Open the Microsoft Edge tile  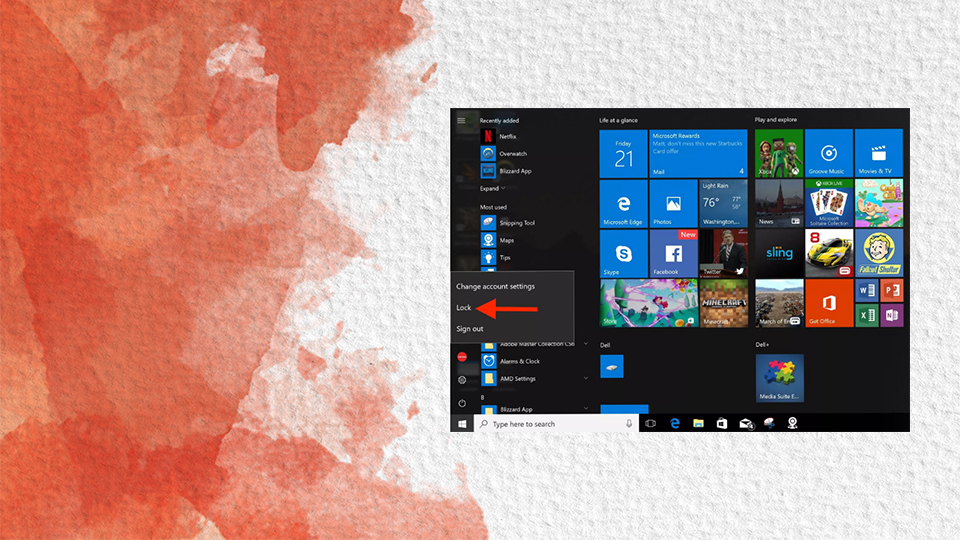(x=623, y=204)
